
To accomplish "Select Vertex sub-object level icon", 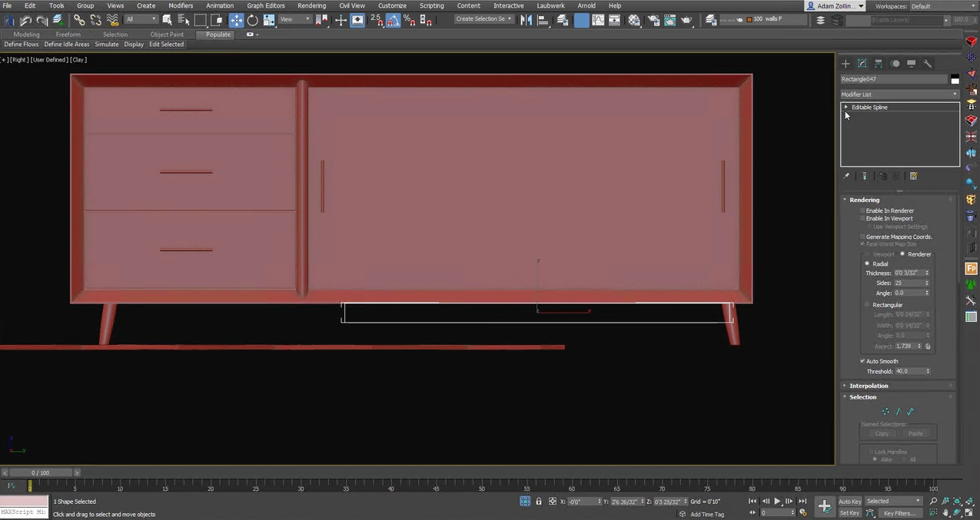I will coord(885,412).
